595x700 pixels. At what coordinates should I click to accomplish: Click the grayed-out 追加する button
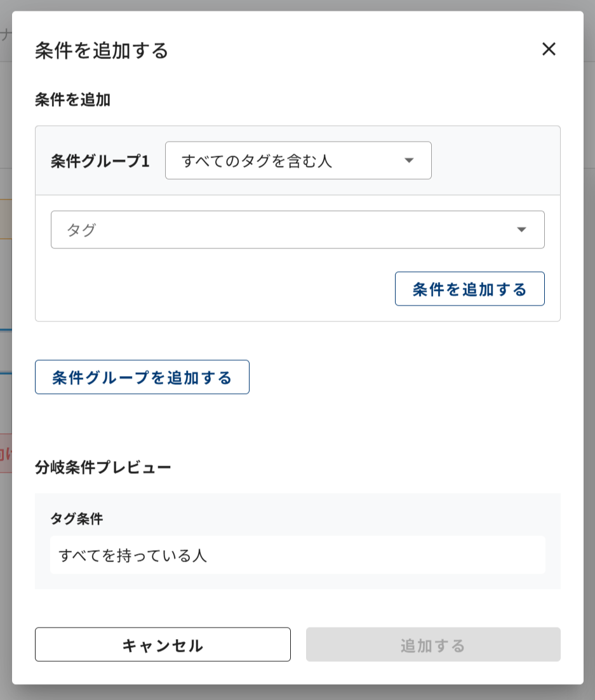[x=433, y=645]
